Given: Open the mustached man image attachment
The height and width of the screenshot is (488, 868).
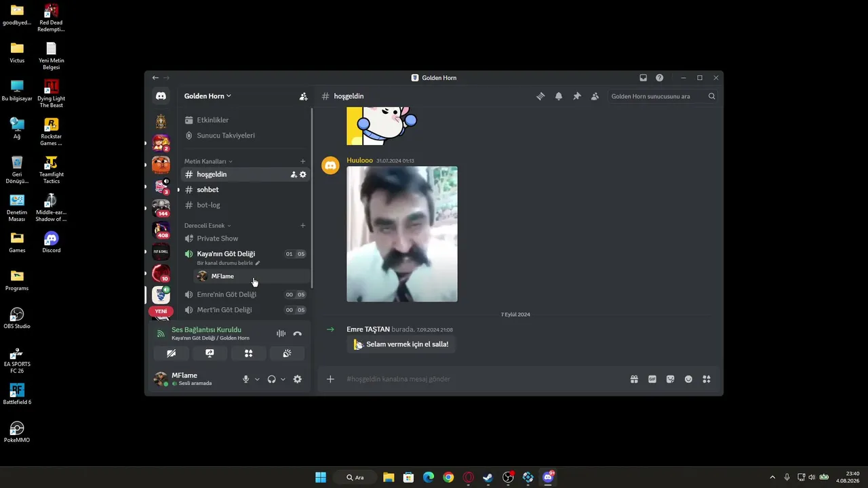Looking at the screenshot, I should pos(402,234).
